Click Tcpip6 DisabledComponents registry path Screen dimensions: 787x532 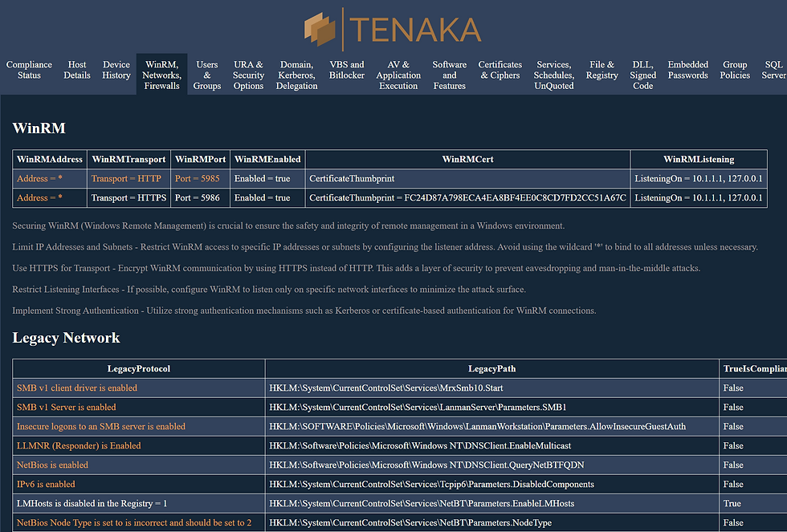[x=432, y=484]
